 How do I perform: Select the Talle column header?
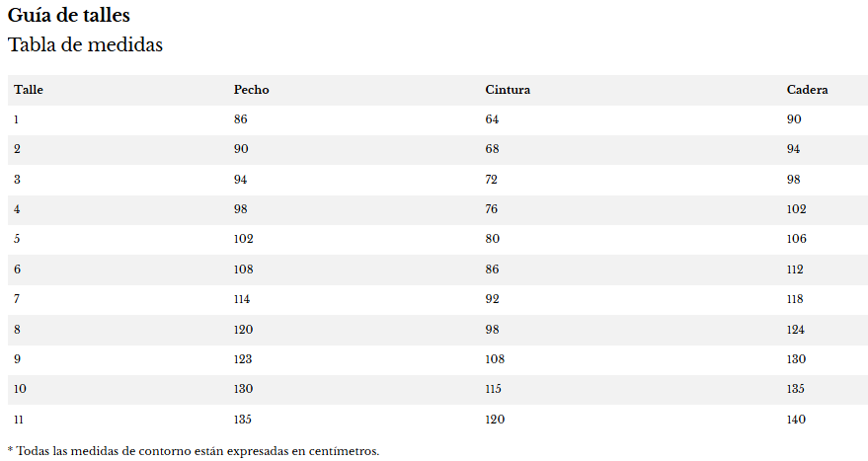click(x=29, y=90)
